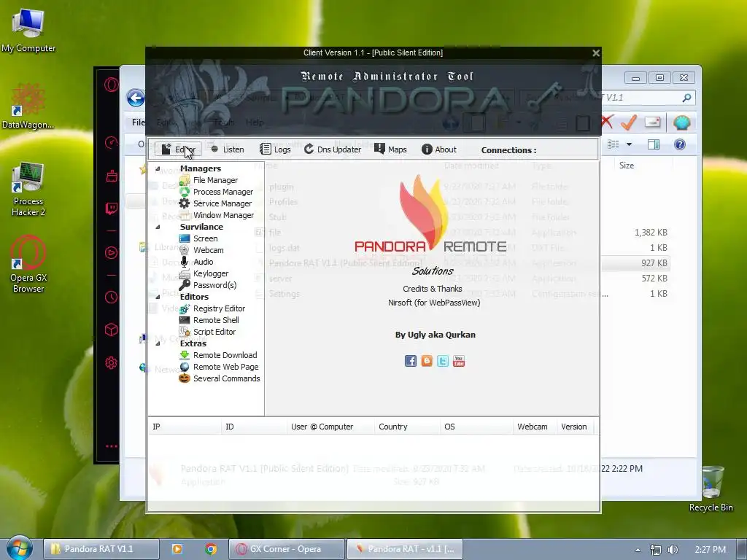Select the Webcam entry in tree
This screenshot has height=560, width=747.
click(x=201, y=250)
